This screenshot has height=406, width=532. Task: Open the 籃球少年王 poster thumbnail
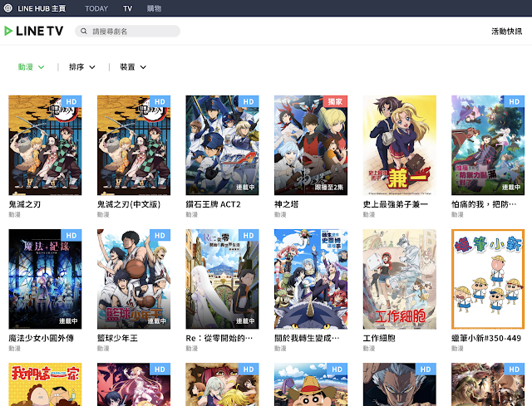(134, 279)
